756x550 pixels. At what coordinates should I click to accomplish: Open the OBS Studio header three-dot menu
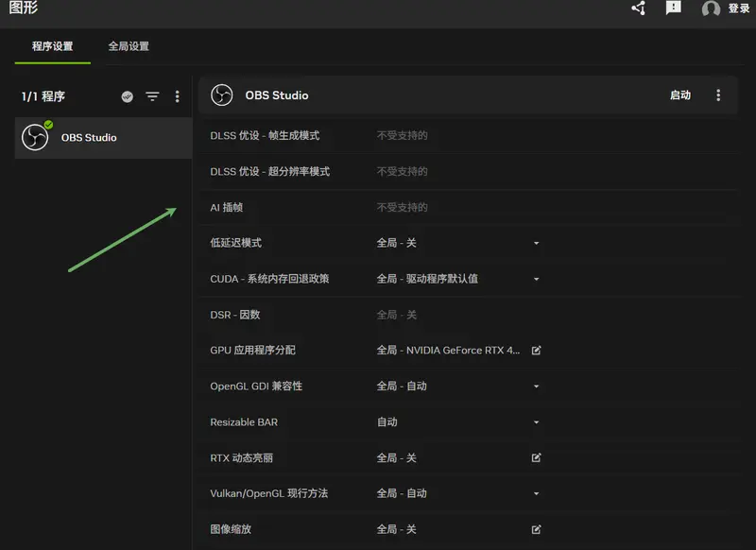[x=718, y=95]
